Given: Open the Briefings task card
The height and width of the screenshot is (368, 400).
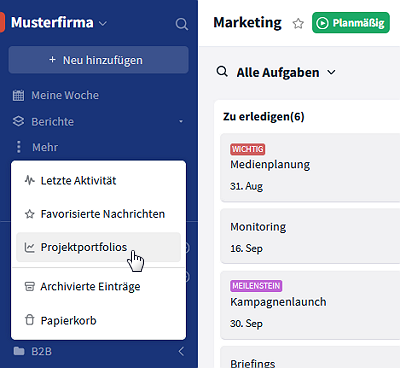Looking at the screenshot, I should point(310,357).
